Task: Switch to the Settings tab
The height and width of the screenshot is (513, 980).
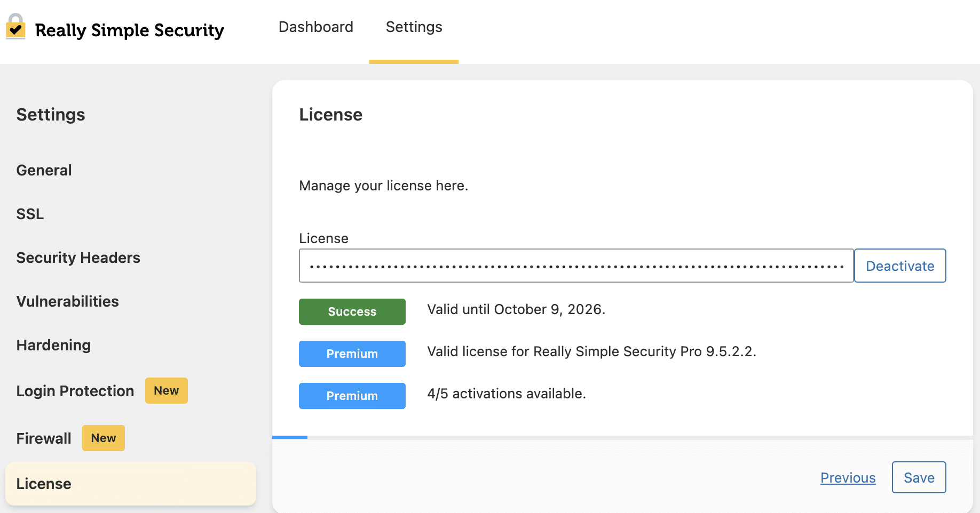Action: 414,27
